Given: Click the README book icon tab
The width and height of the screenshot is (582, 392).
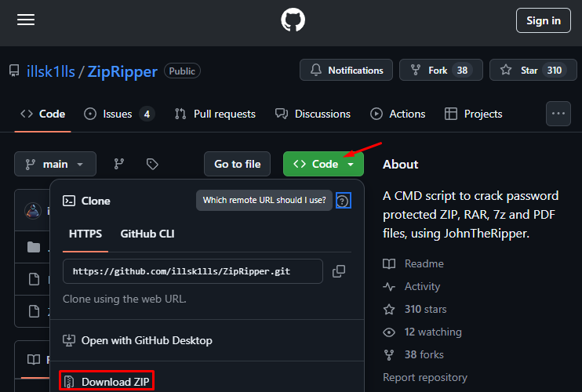Looking at the screenshot, I should coord(34,359).
